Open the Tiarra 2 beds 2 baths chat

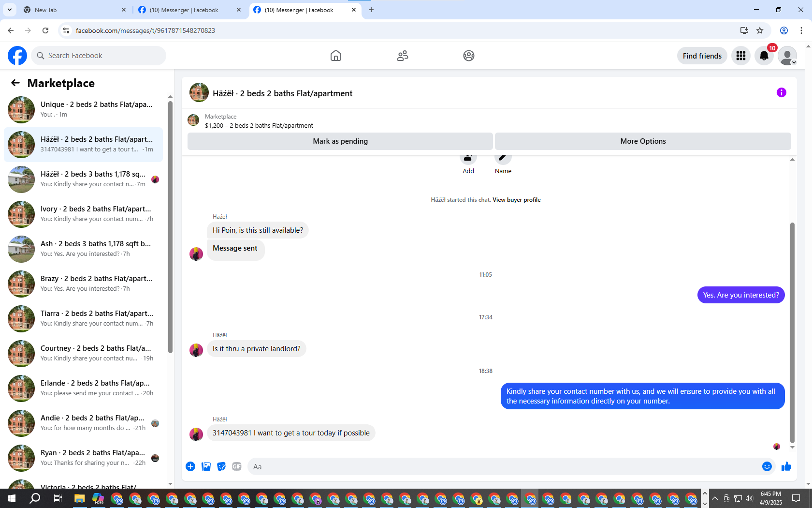coord(83,319)
